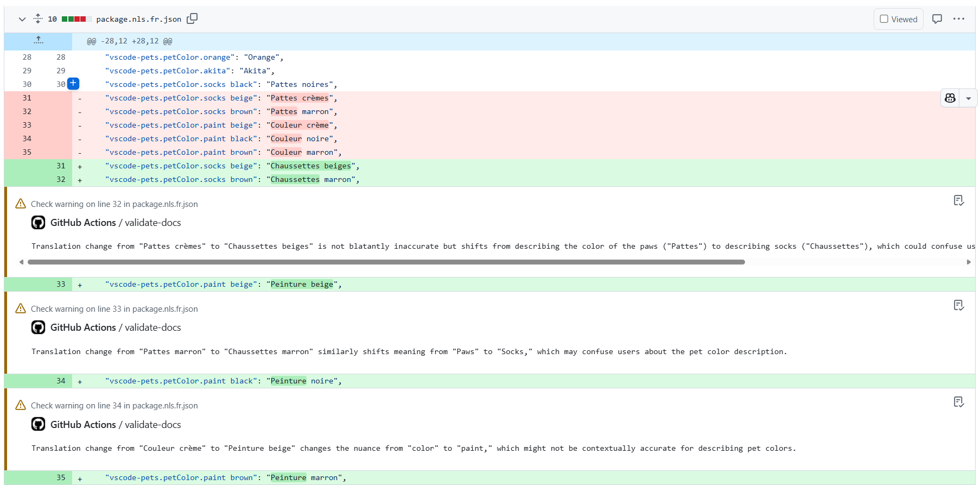Open GitHub Actions logo in line 32 annotation
Image resolution: width=980 pixels, height=485 pixels.
point(39,223)
